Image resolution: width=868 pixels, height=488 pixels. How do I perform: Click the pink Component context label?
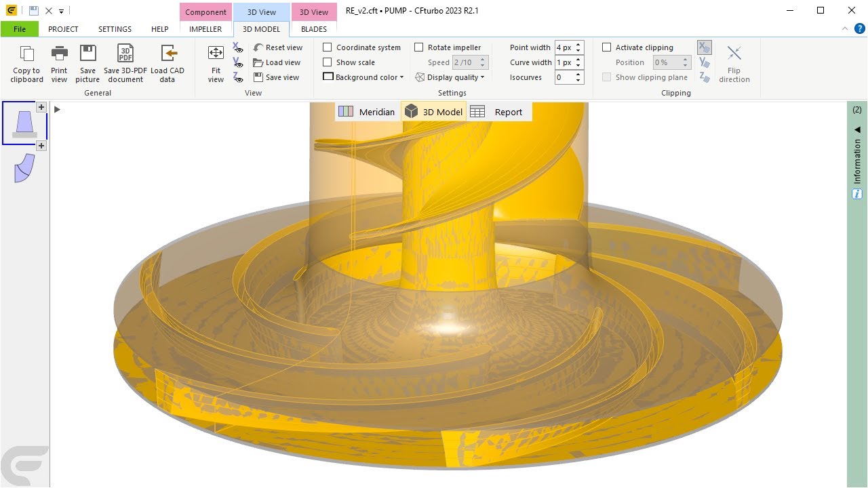pos(205,12)
